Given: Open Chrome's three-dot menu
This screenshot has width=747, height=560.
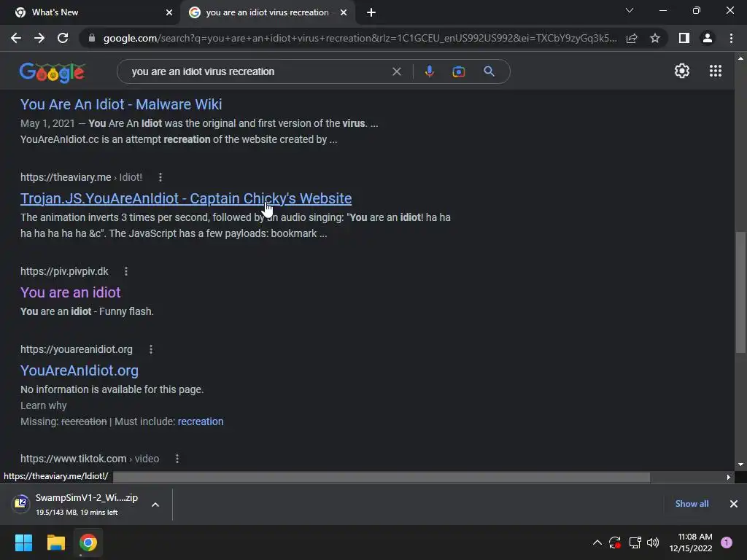Looking at the screenshot, I should tap(731, 38).
